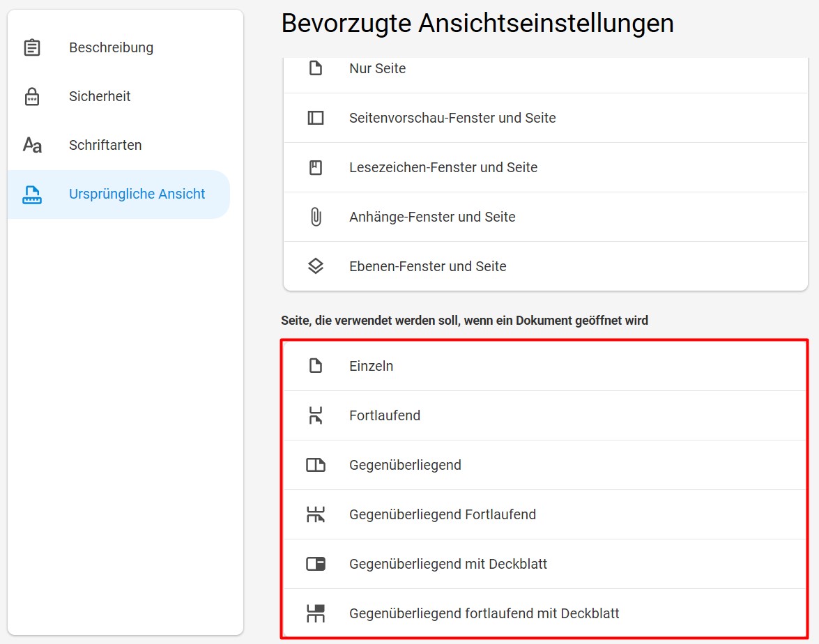819x644 pixels.
Task: Select the Fortlaufend page layout
Action: tap(545, 415)
